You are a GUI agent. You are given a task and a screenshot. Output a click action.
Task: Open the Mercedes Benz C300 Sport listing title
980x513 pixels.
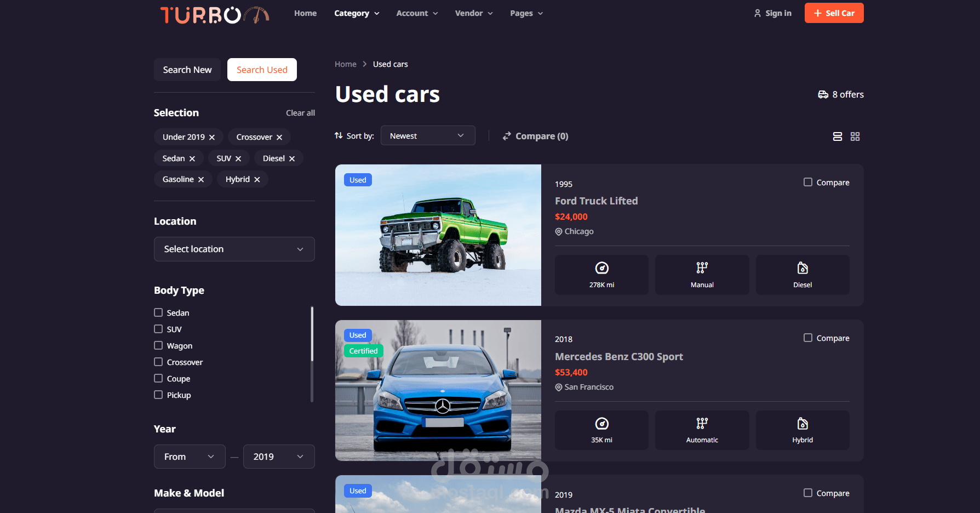[x=619, y=356]
